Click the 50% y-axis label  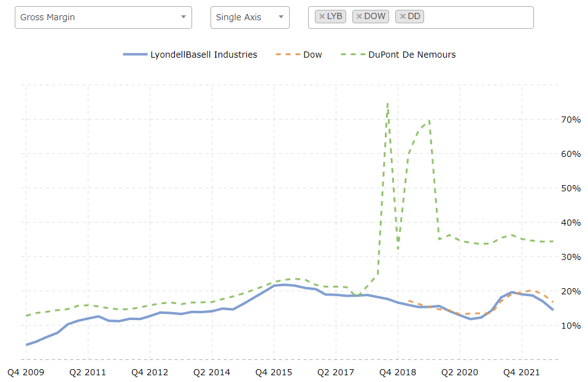coord(571,188)
